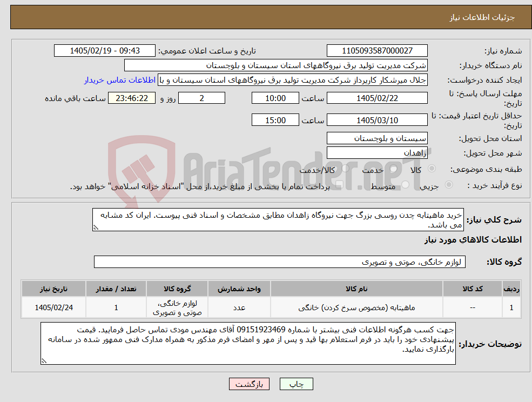Select the کالا/خدمت radio button

tap(345, 169)
